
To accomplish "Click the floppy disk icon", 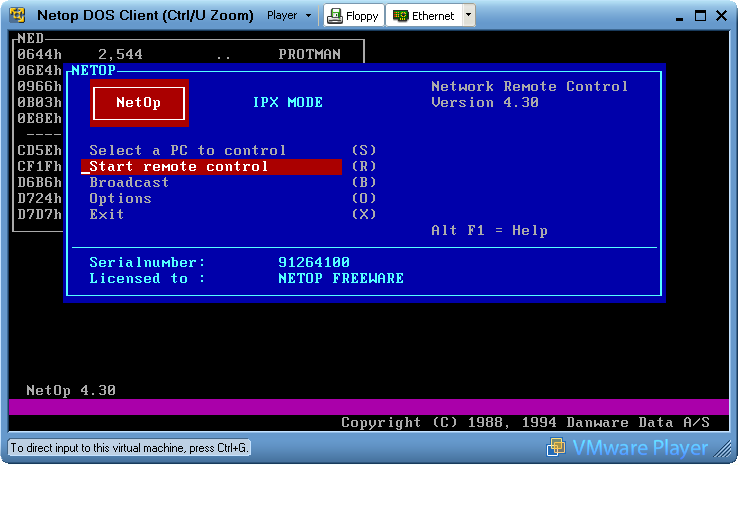I will point(335,16).
